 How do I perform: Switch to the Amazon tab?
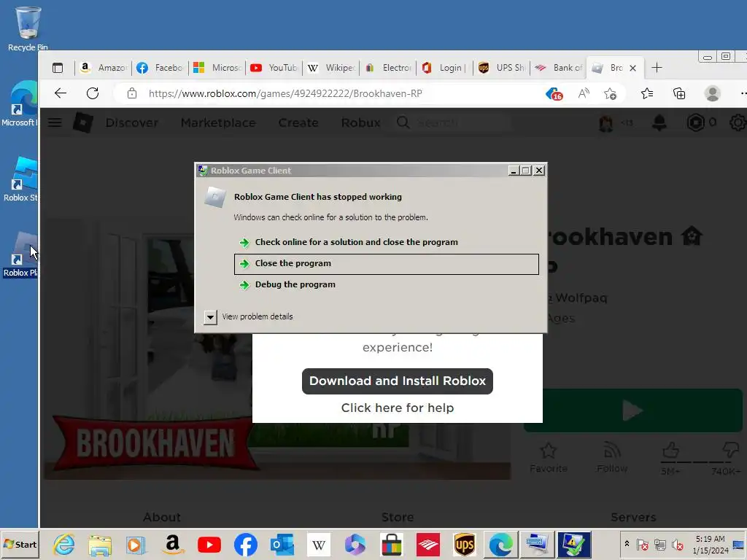pyautogui.click(x=103, y=68)
